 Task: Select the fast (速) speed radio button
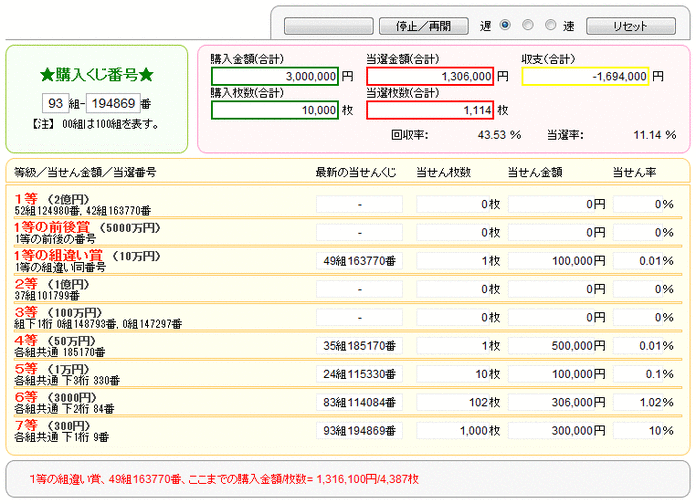coord(550,25)
